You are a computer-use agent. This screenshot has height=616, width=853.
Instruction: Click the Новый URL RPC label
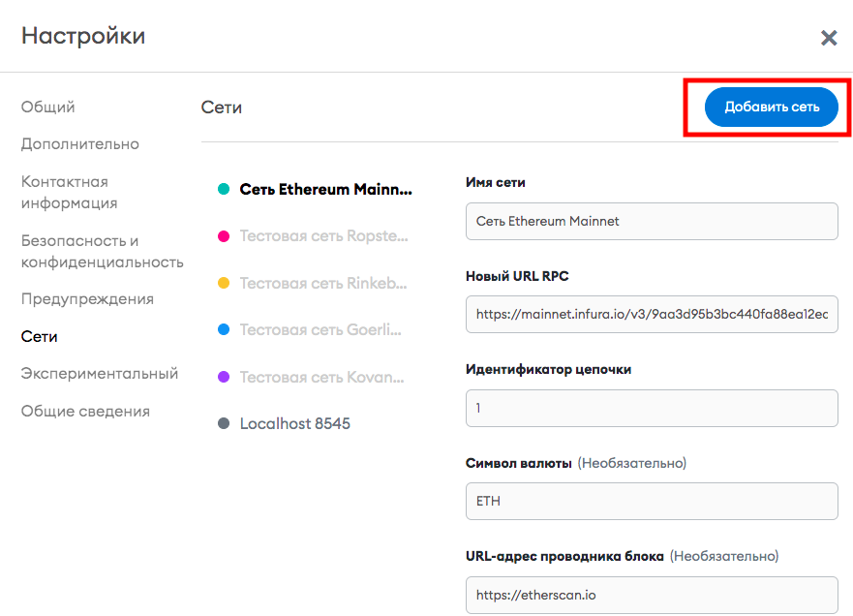coord(517,276)
